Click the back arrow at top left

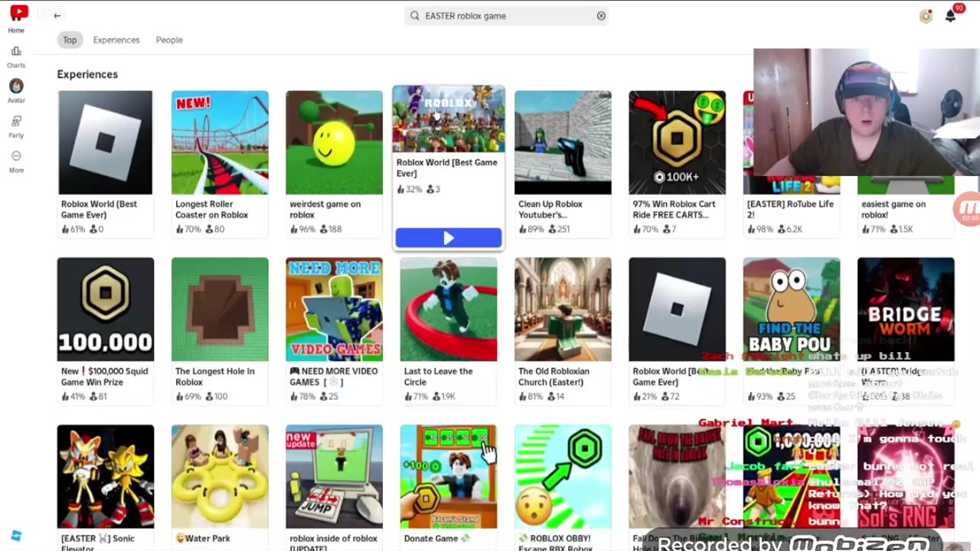coord(57,15)
